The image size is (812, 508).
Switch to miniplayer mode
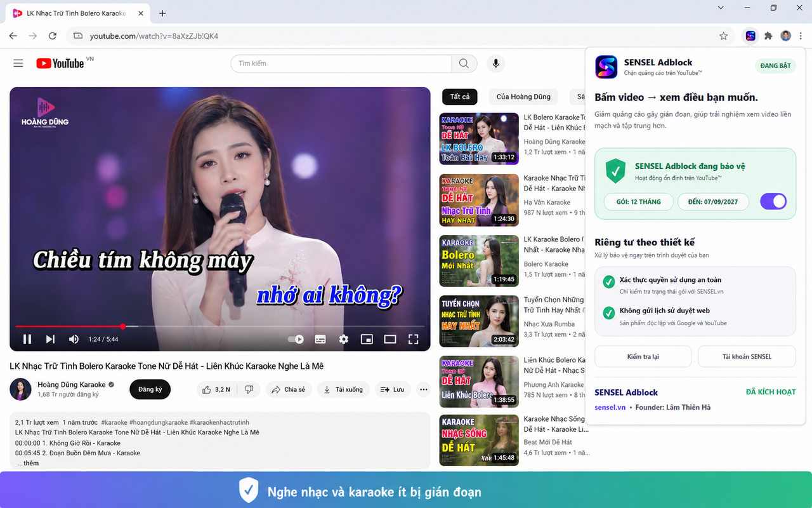[x=367, y=339]
